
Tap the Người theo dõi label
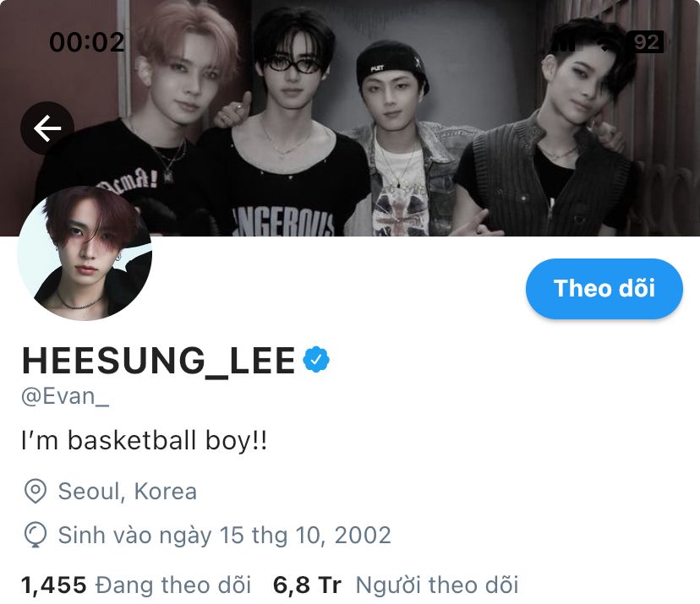436,585
